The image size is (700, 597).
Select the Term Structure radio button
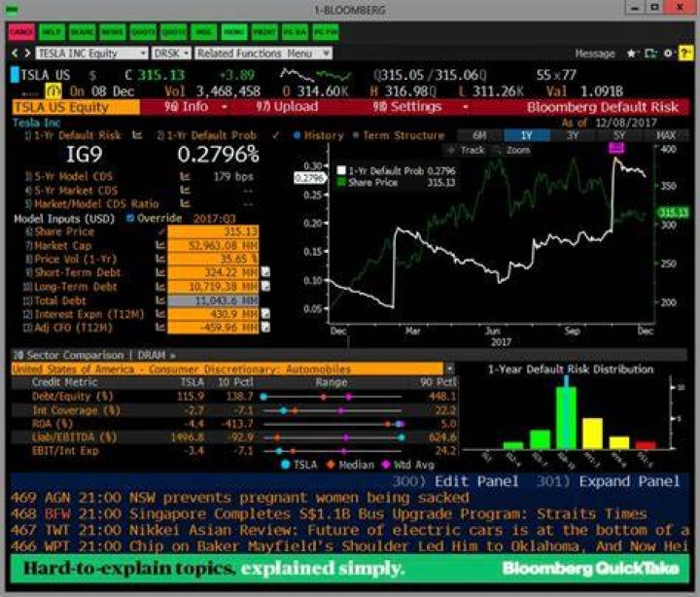tap(356, 135)
